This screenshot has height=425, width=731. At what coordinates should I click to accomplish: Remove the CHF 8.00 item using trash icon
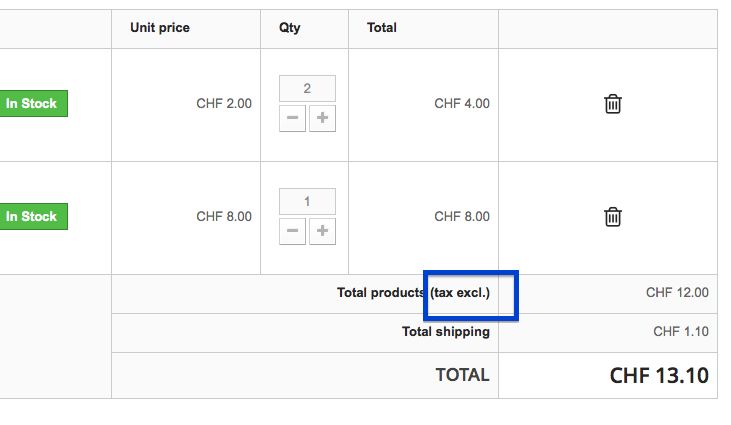[613, 216]
